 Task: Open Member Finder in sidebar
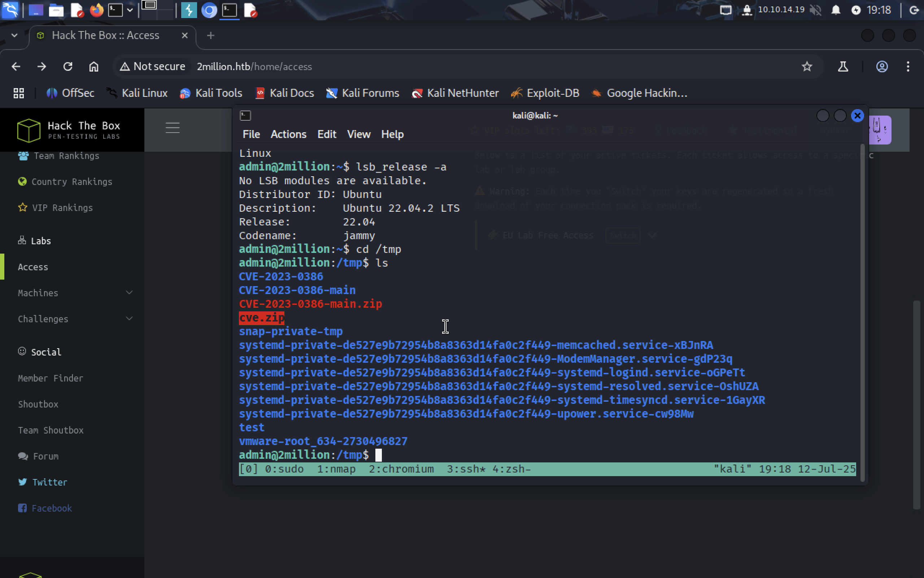click(51, 378)
